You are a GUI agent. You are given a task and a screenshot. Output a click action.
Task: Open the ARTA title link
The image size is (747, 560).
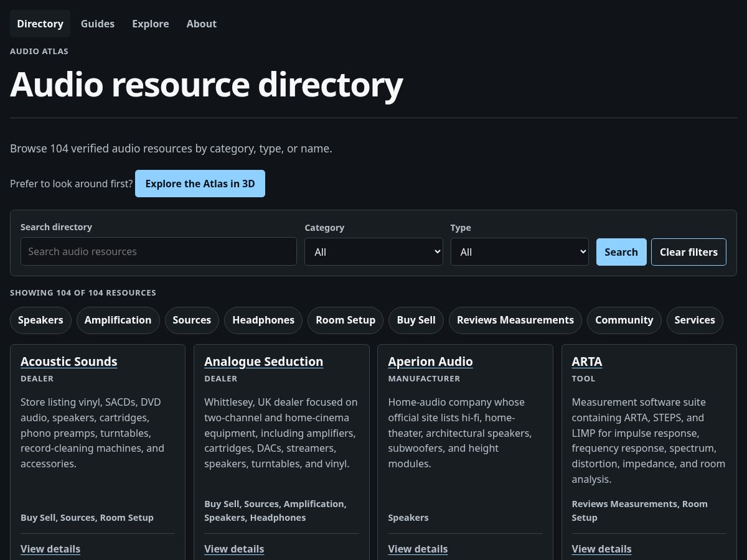(587, 362)
